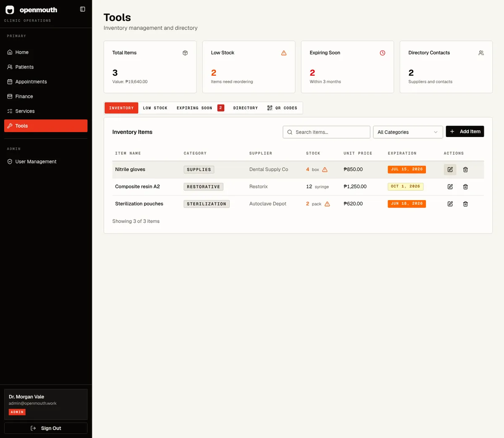Click the low stock warning beside Nitrile gloves stock
Viewport: 504px width, 438px height.
[x=325, y=169]
